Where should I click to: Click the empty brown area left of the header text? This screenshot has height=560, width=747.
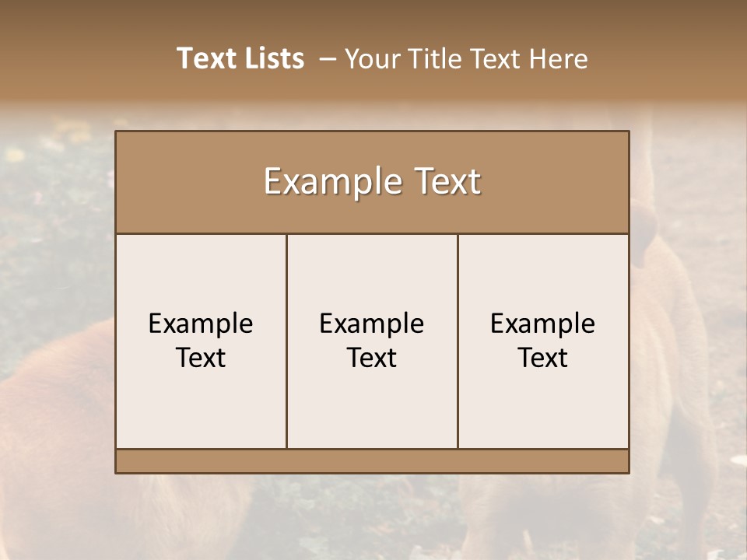[179, 182]
